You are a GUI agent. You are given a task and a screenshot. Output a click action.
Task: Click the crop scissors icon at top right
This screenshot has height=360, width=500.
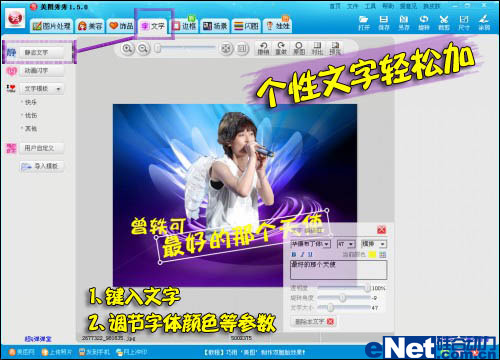[444, 23]
